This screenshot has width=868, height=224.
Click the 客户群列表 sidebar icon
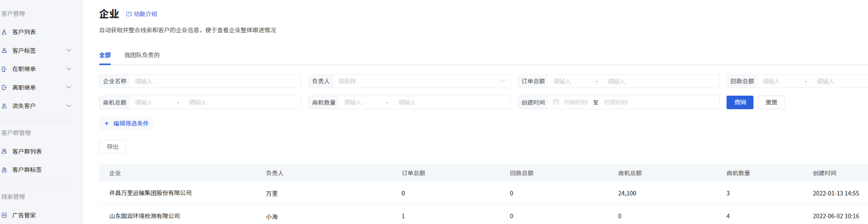(4, 152)
